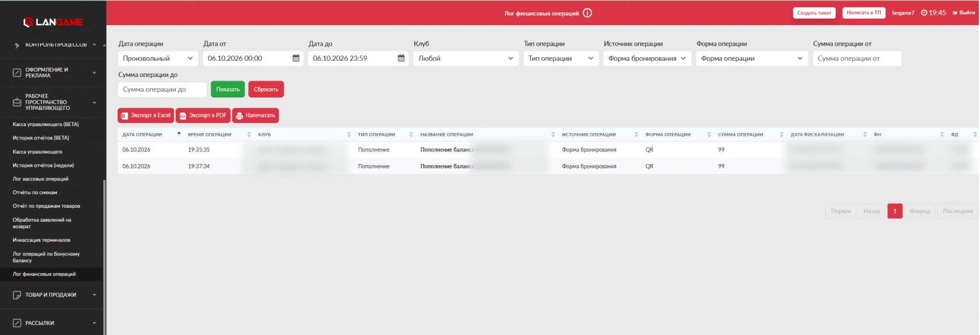980x335 pixels.
Task: Click Экспорт в Excel button
Action: click(x=146, y=116)
